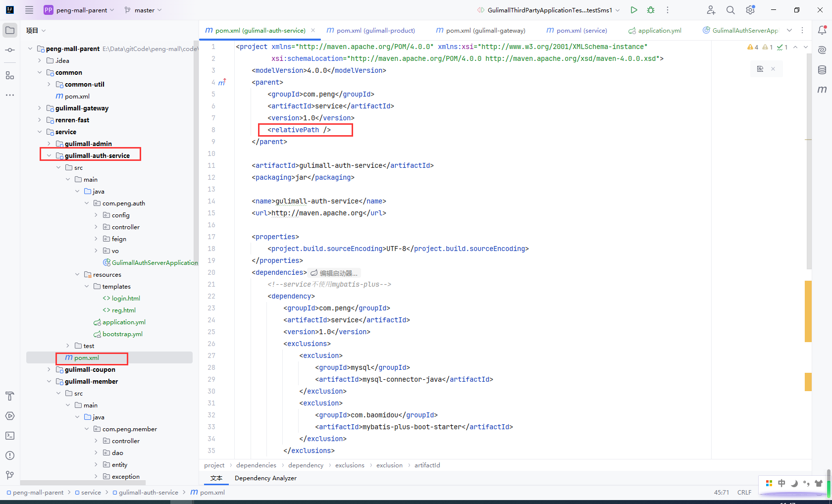Click the 45:71 cursor position indicator
Viewport: 832px width, 504px height.
pos(722,493)
